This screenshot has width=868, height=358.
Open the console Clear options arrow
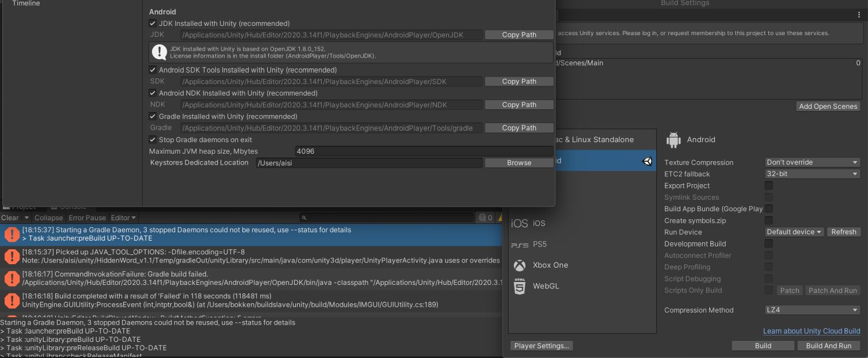point(26,218)
